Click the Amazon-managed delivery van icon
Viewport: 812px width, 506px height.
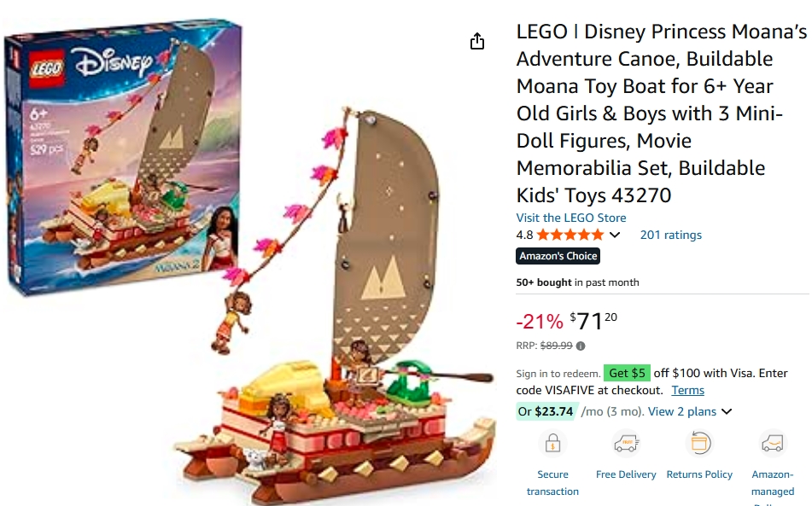click(x=772, y=444)
